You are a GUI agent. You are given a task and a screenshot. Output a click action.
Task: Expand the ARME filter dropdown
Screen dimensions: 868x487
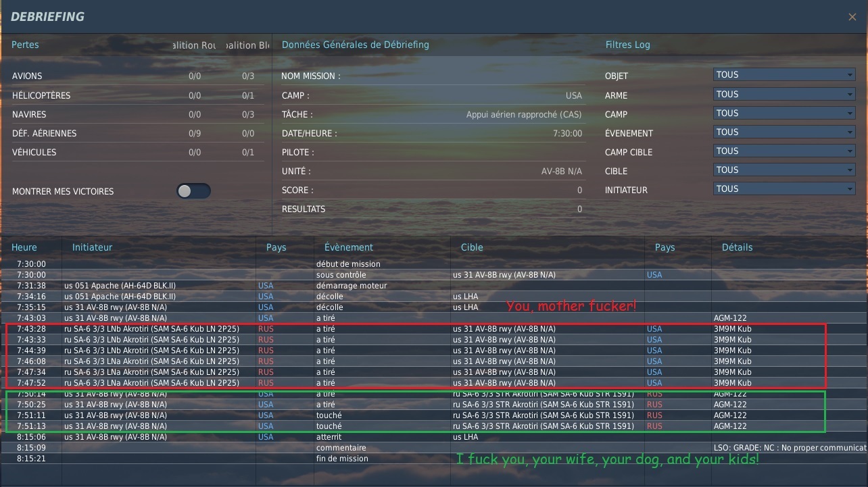click(784, 95)
